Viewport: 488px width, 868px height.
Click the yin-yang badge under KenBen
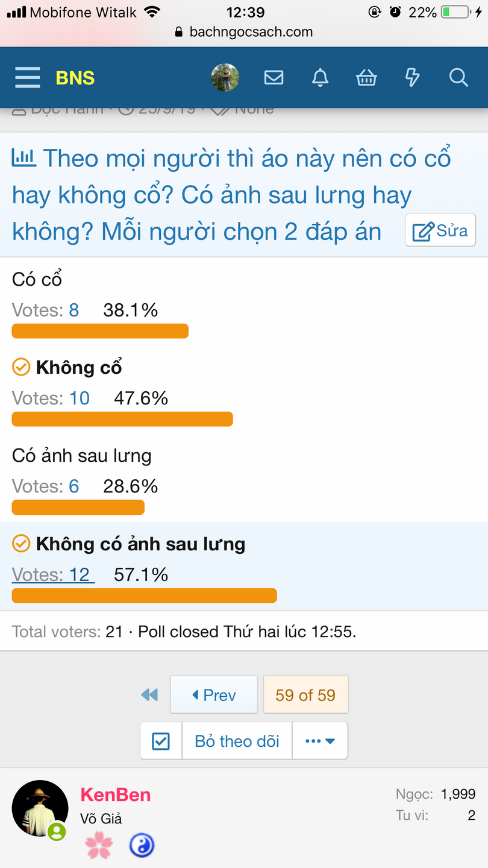click(x=142, y=846)
